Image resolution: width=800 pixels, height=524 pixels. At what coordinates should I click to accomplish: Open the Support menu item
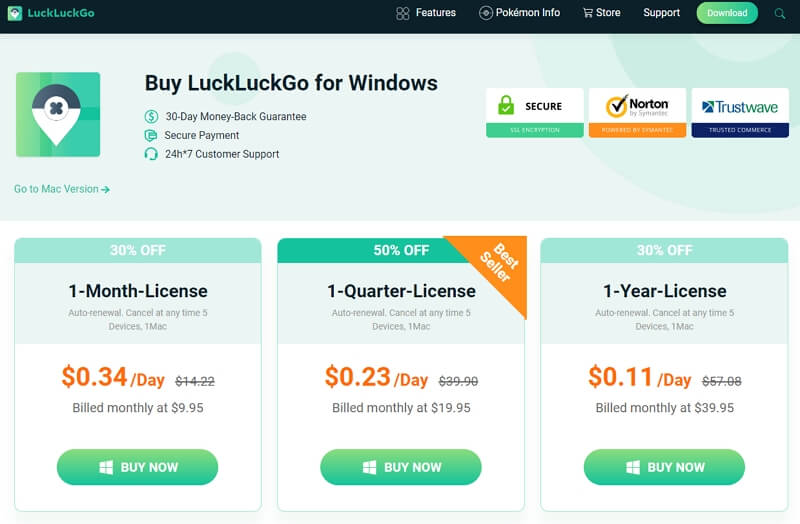tap(661, 13)
